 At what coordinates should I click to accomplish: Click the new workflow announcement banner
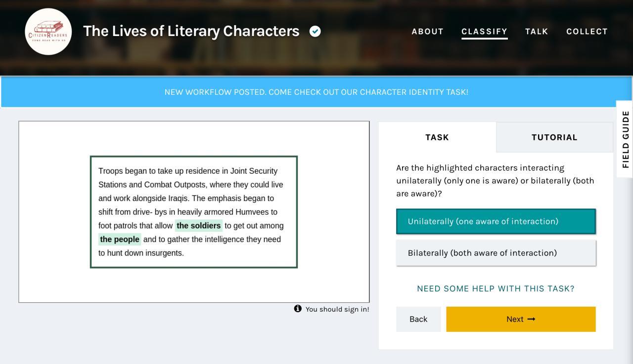[316, 92]
